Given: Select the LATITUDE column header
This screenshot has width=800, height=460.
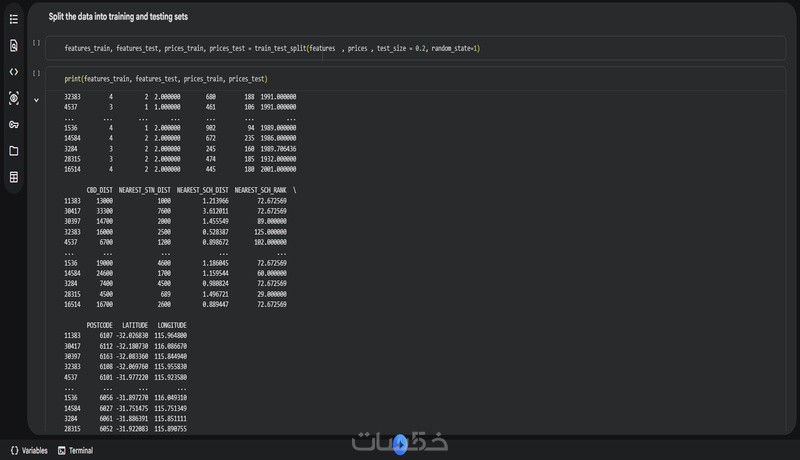Looking at the screenshot, I should pyautogui.click(x=135, y=325).
